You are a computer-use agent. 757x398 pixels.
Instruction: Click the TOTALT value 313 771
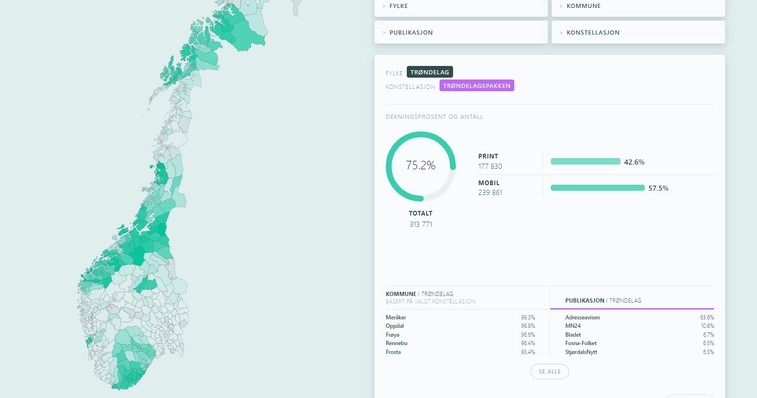point(421,224)
